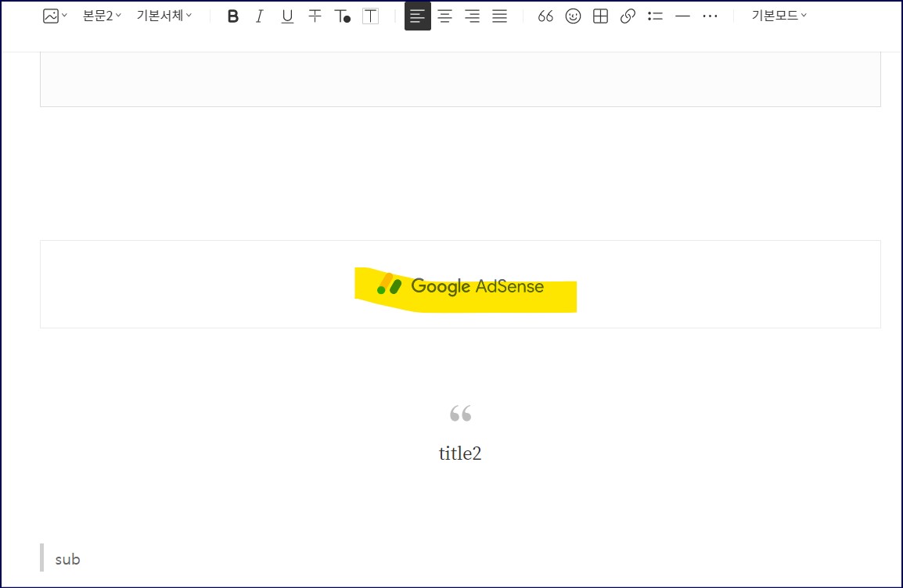903x588 pixels.
Task: Click the large quotation mark above title2
Action: click(460, 413)
